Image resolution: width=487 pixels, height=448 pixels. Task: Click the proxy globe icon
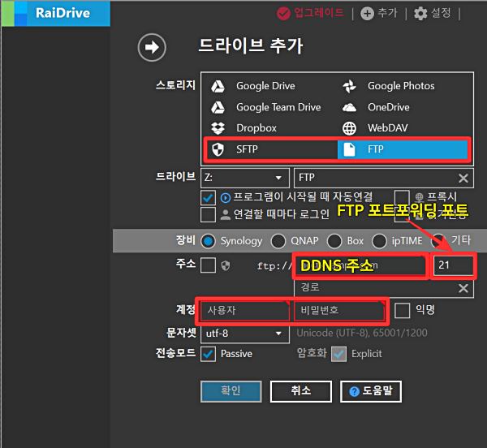tap(420, 197)
